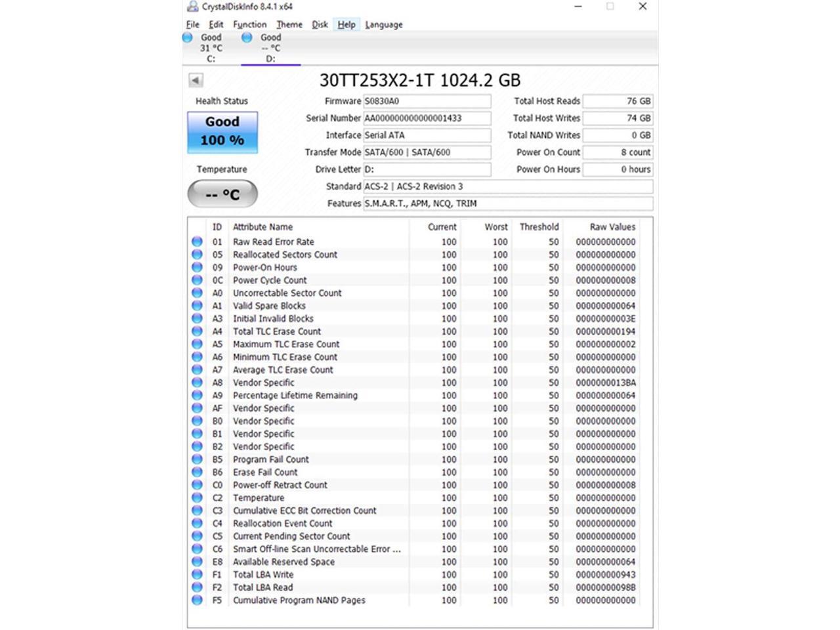Click status orb for Total LBA Write
Image resolution: width=840 pixels, height=630 pixels.
tap(197, 574)
